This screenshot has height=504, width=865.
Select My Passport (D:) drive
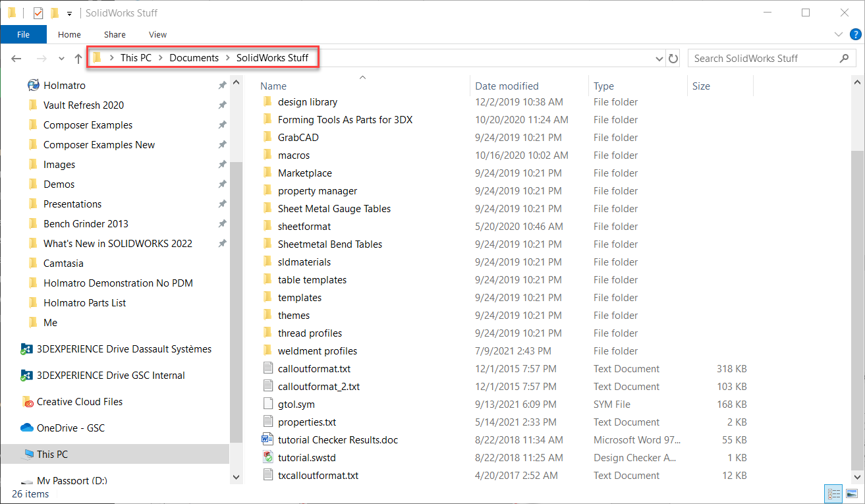pos(72,480)
